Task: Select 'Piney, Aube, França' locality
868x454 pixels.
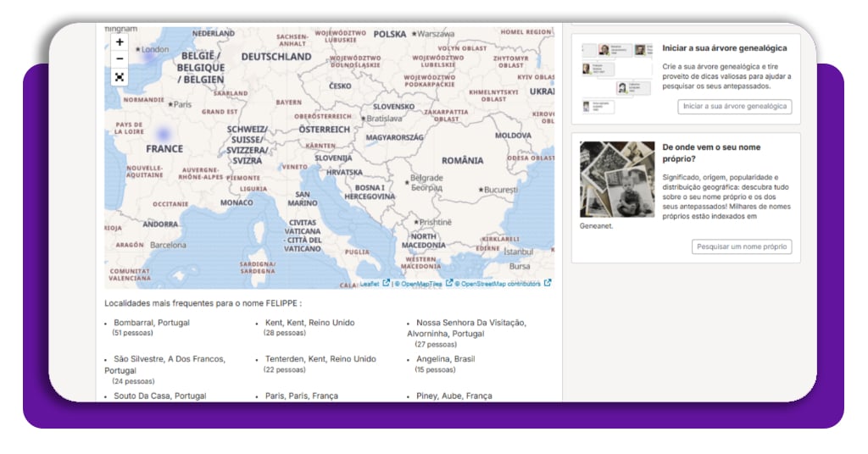Action: [x=454, y=396]
